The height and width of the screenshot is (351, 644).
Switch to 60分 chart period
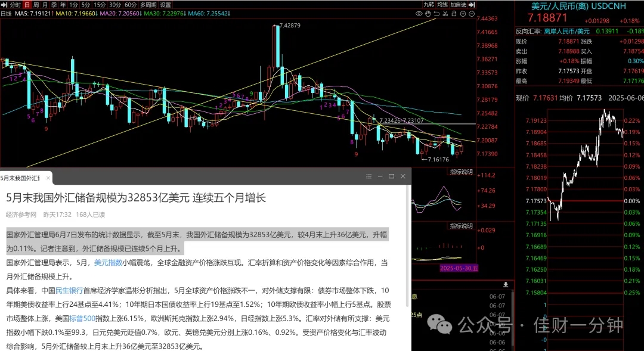[x=131, y=5]
